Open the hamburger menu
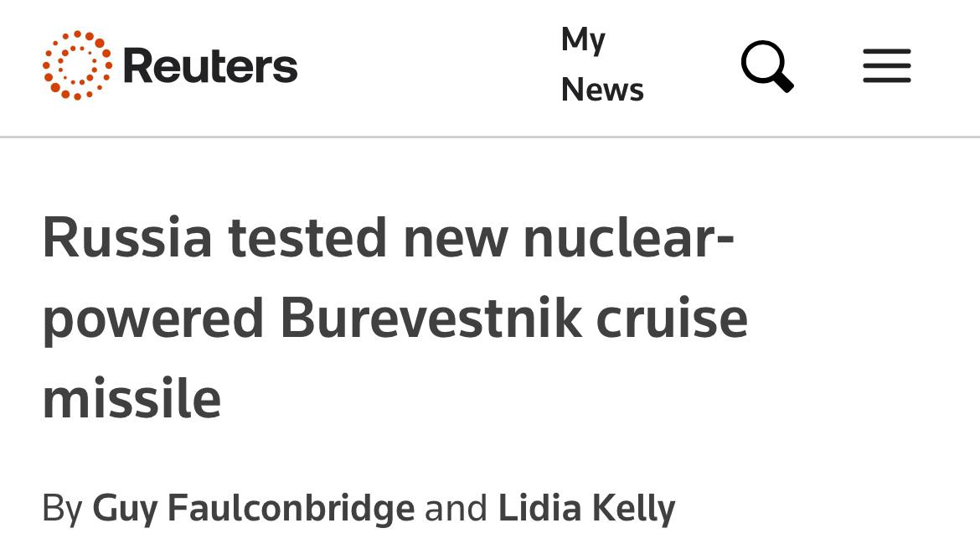980x549 pixels. [886, 65]
